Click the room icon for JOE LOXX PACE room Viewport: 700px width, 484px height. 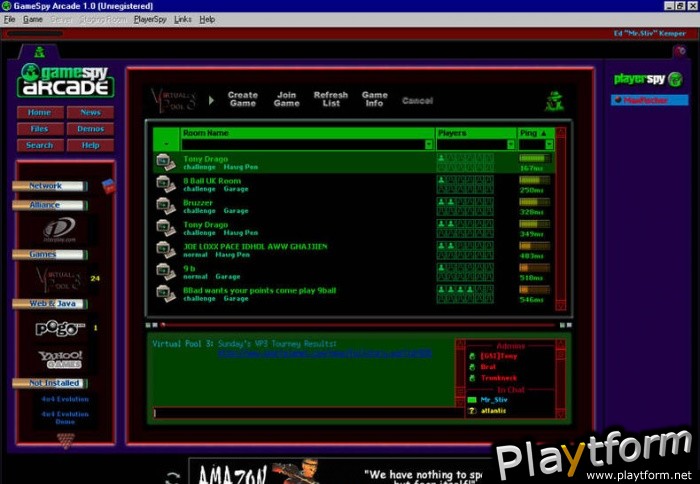166,250
